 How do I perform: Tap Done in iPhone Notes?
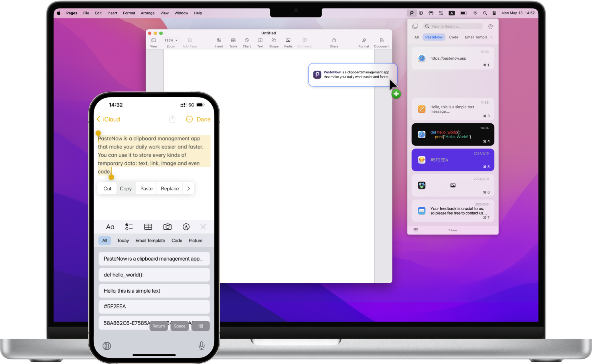pos(204,119)
